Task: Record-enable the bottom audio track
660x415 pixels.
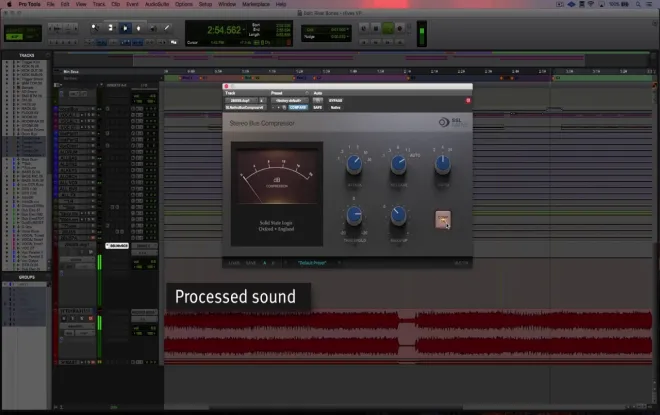Action: pos(90,319)
